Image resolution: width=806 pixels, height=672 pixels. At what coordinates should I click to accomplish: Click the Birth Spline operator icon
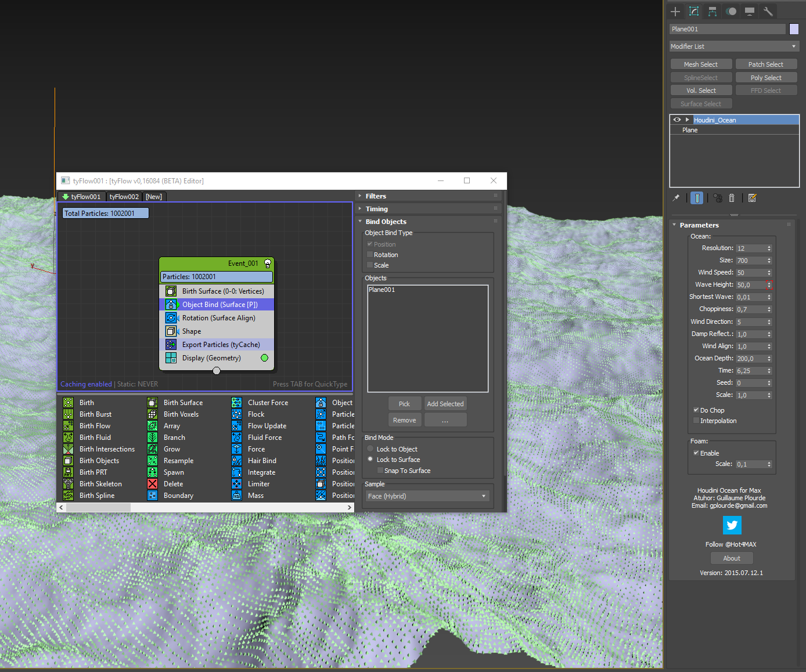[x=69, y=496]
